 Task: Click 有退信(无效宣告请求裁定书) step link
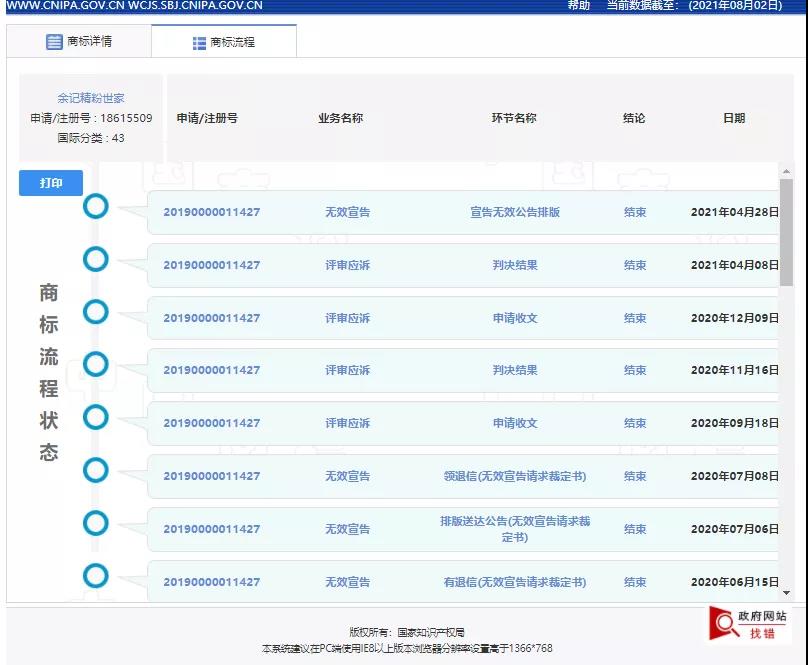tap(515, 583)
